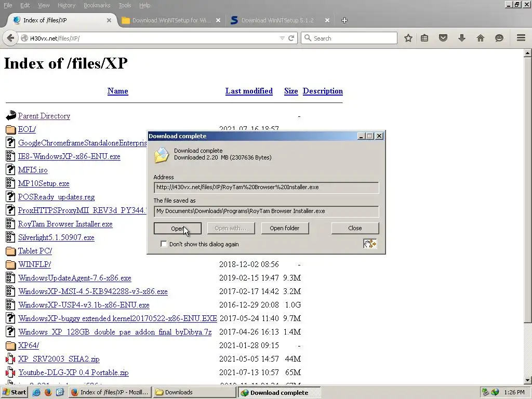Click the chat smiley icon in toolbar
This screenshot has width=532, height=399.
pos(499,38)
